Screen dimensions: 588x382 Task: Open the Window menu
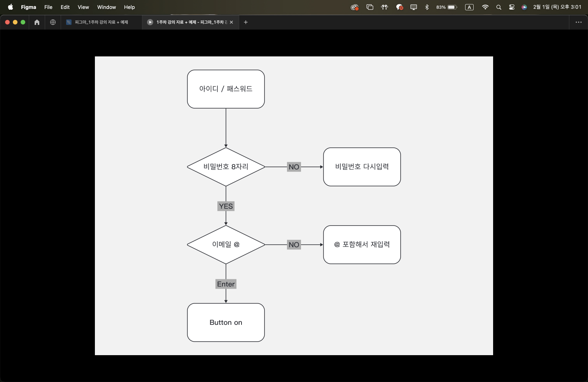107,7
